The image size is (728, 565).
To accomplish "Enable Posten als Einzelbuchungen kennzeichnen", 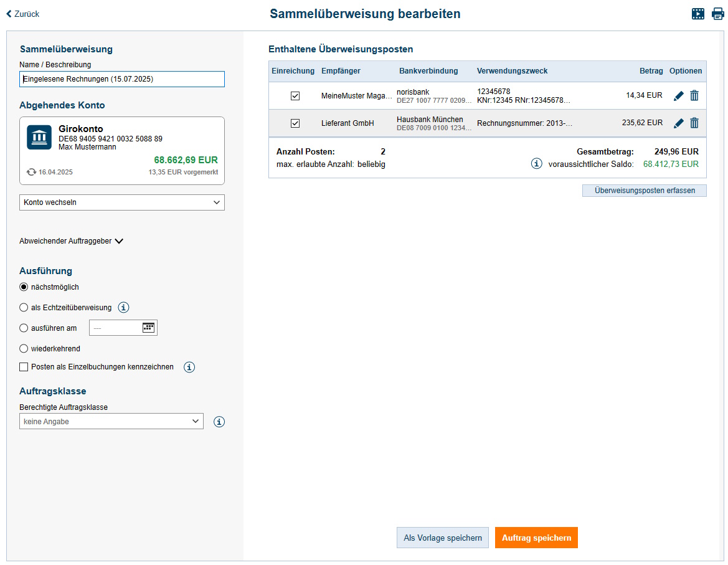I will (x=24, y=367).
